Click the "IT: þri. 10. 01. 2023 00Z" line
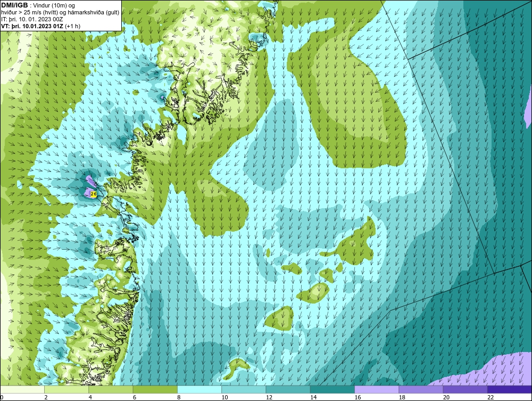Image resolution: width=532 pixels, height=401 pixels. [32, 19]
